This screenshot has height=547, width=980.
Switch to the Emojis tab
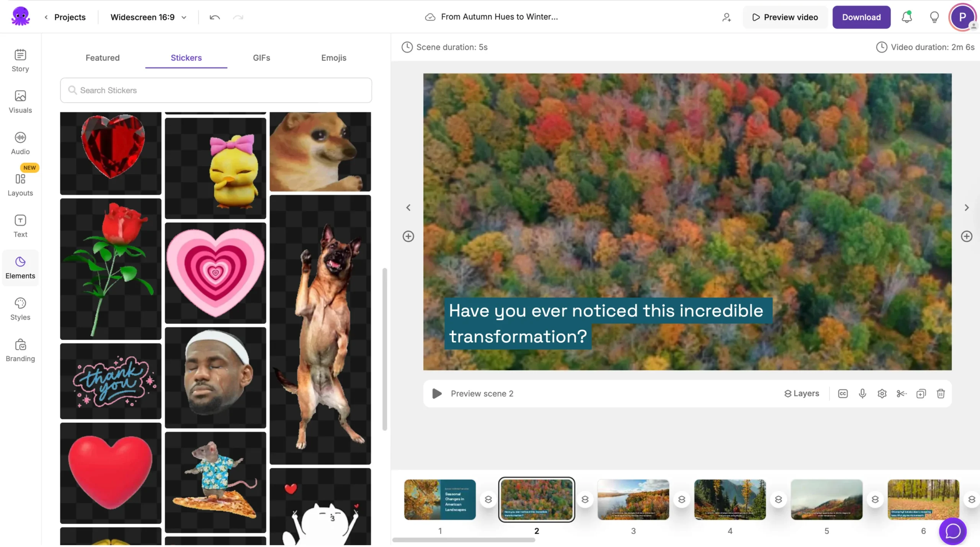point(333,58)
